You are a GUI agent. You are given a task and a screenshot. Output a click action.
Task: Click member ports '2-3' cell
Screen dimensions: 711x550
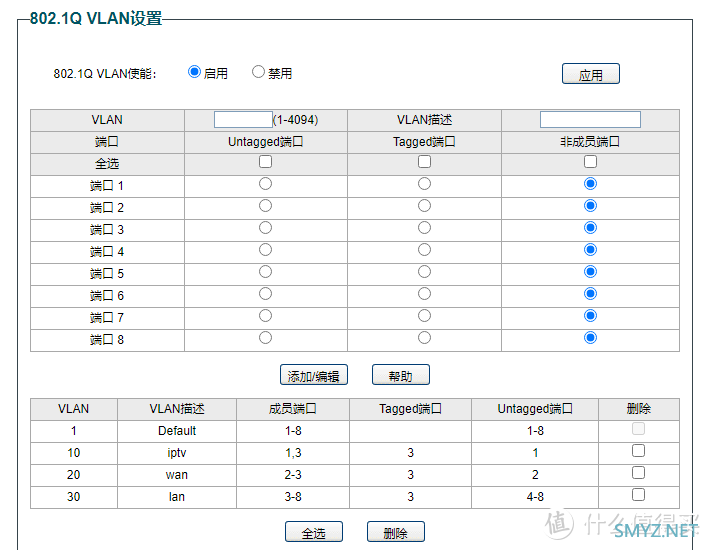coord(293,475)
